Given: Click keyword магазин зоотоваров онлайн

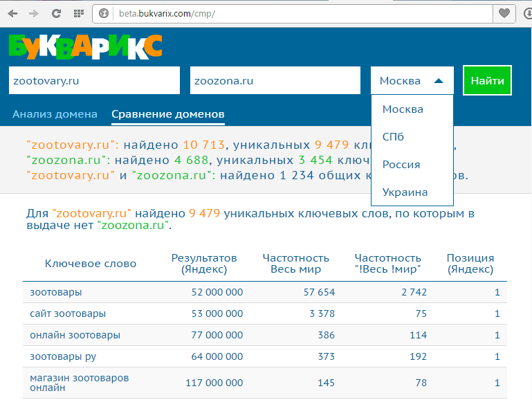Looking at the screenshot, I should [80, 383].
